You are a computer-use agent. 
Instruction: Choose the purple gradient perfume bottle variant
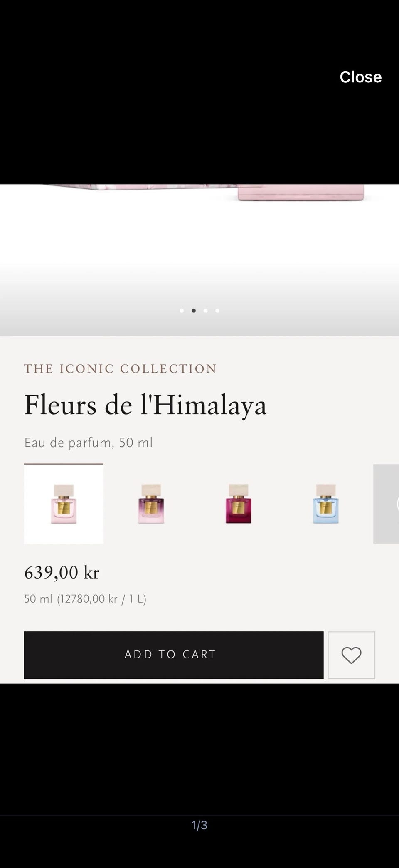tap(151, 504)
